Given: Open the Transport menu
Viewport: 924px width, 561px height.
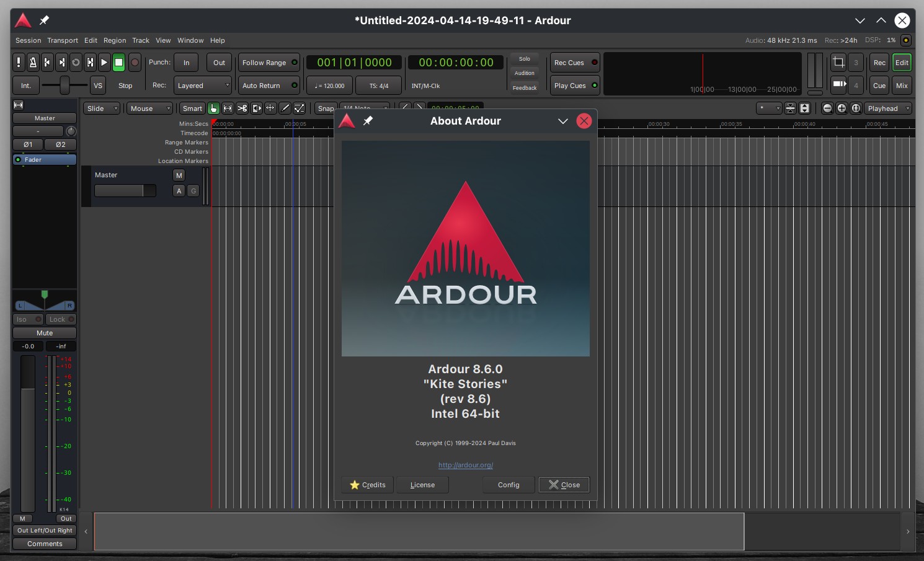Looking at the screenshot, I should (x=63, y=40).
